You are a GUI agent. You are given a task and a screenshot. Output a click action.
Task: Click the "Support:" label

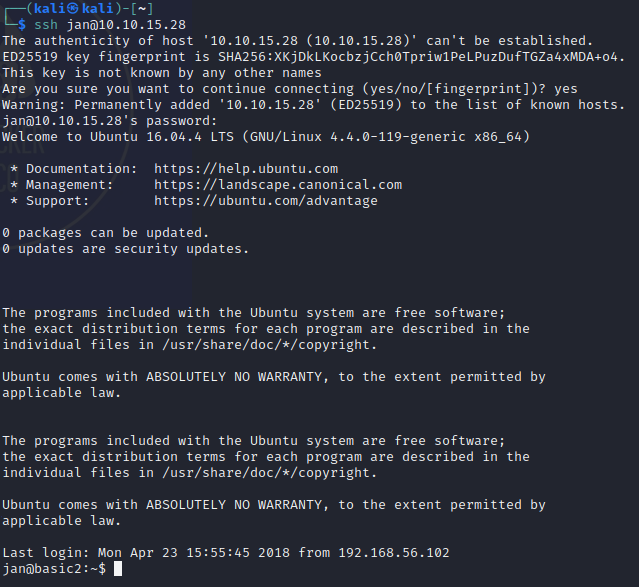click(x=58, y=200)
